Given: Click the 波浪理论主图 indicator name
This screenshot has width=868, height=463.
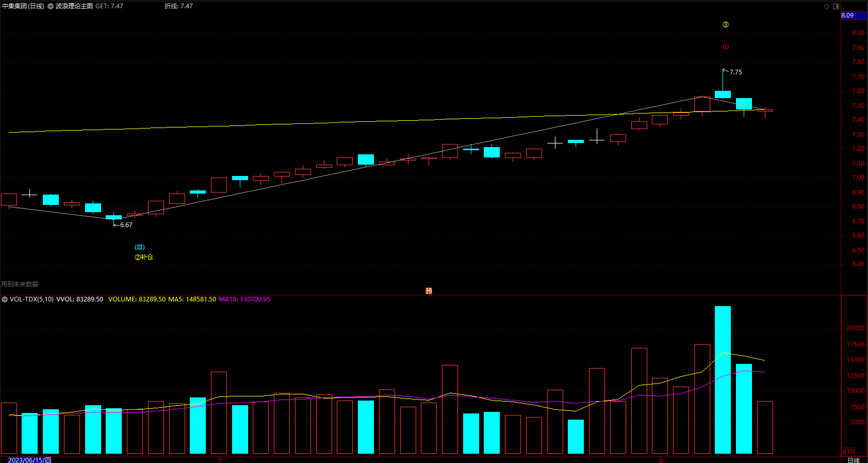Looking at the screenshot, I should coord(74,6).
